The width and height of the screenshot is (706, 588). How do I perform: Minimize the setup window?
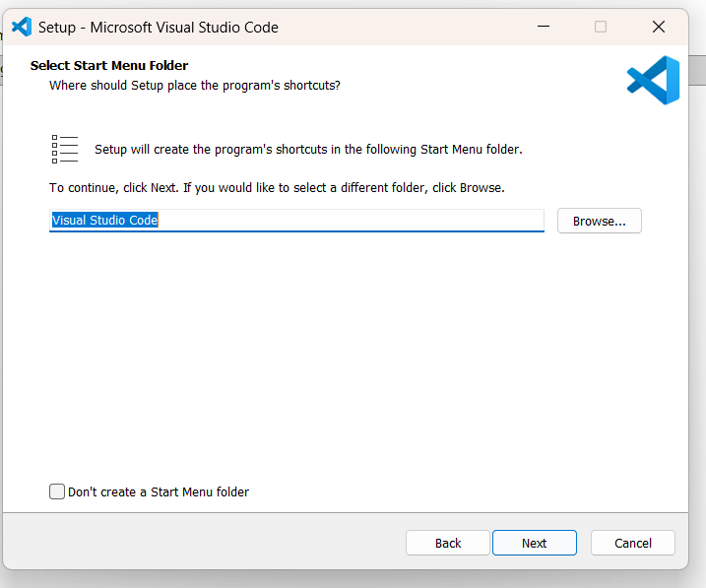click(543, 27)
